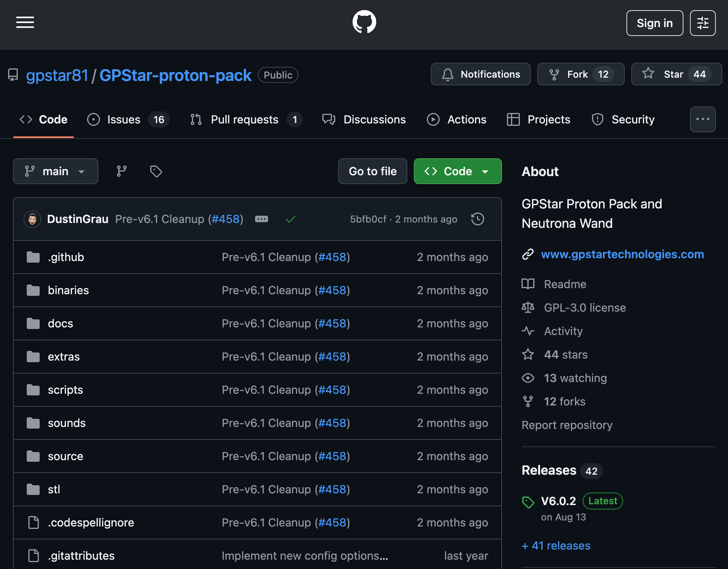Open www.gpstartechnologies.com link
This screenshot has height=569, width=728.
pyautogui.click(x=622, y=254)
